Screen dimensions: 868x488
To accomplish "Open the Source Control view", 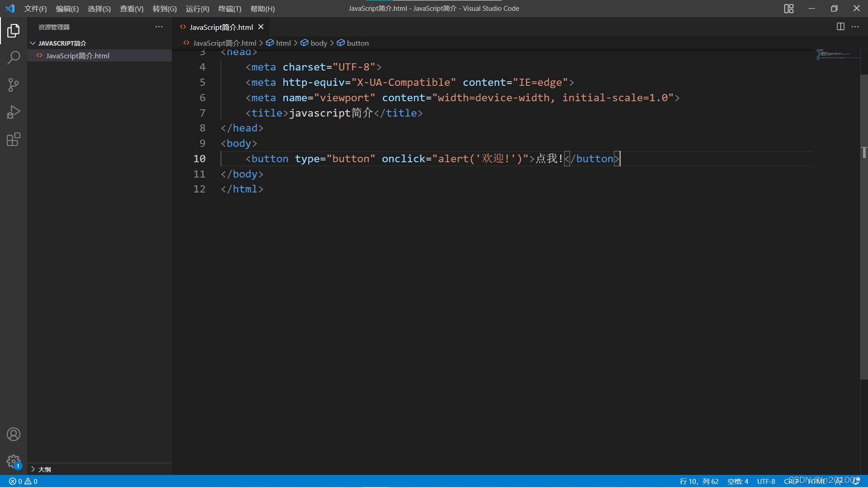I will (x=14, y=85).
